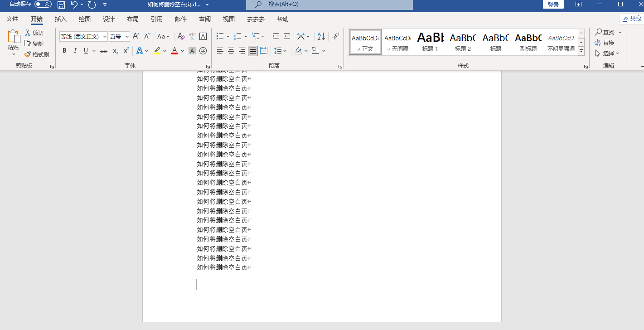Toggle subscript formatting
This screenshot has height=330, width=644.
click(x=115, y=51)
